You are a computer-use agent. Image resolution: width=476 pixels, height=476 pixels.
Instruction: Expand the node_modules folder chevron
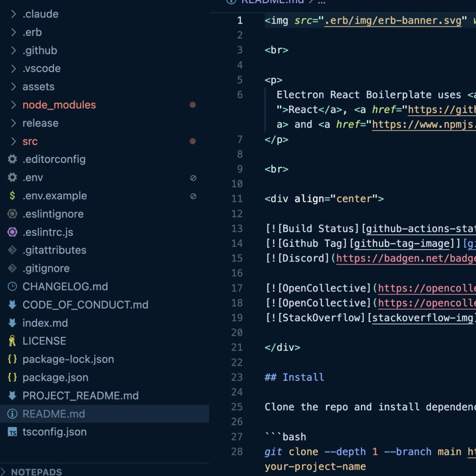(x=13, y=105)
